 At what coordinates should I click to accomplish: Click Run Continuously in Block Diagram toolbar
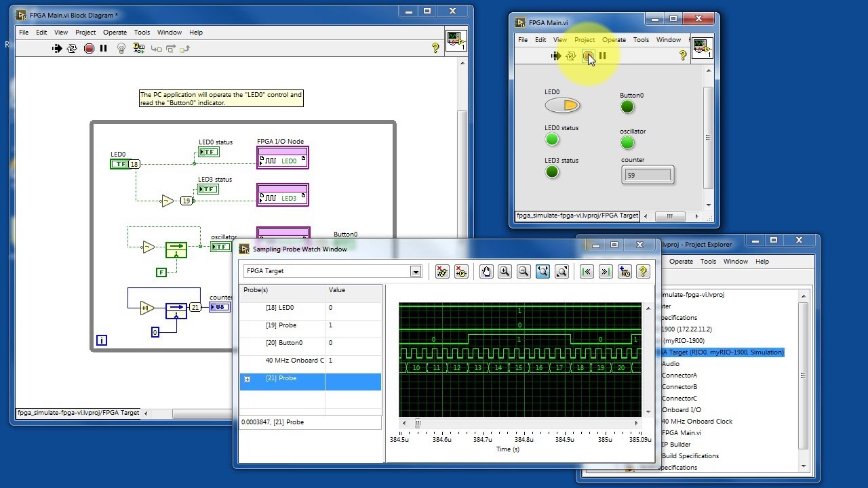point(72,48)
